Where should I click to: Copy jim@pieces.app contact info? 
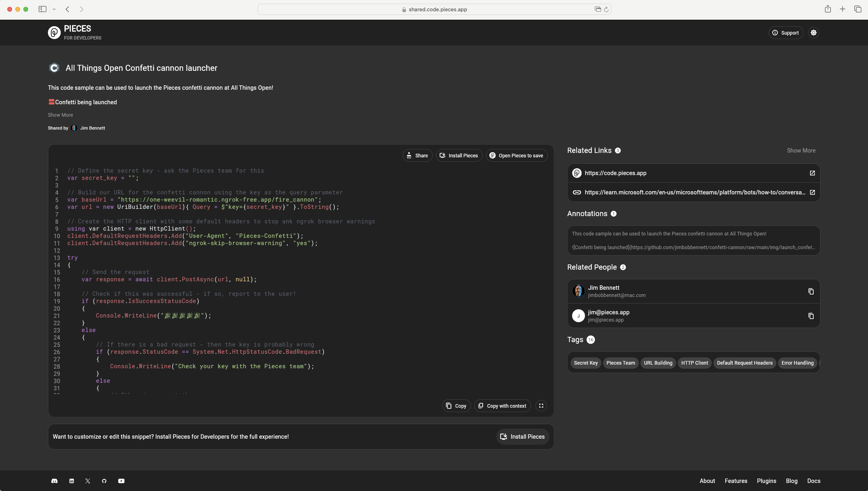pos(811,316)
